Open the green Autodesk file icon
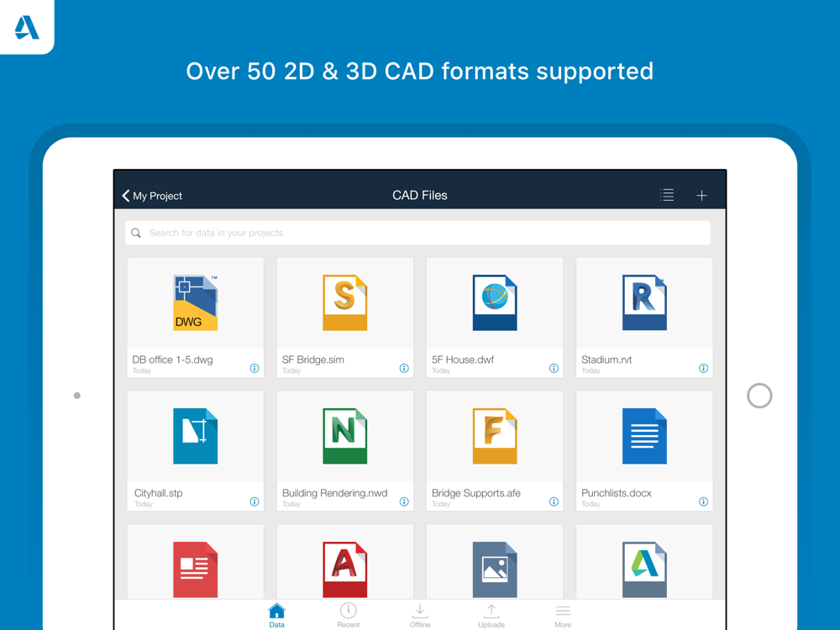Image resolution: width=840 pixels, height=630 pixels. pyautogui.click(x=644, y=570)
